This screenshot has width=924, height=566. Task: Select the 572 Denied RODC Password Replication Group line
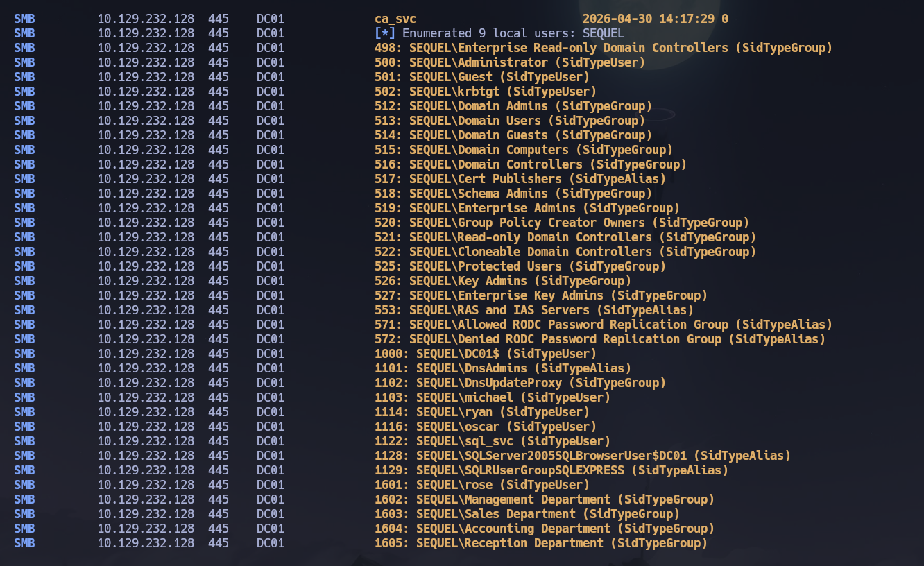pyautogui.click(x=600, y=339)
